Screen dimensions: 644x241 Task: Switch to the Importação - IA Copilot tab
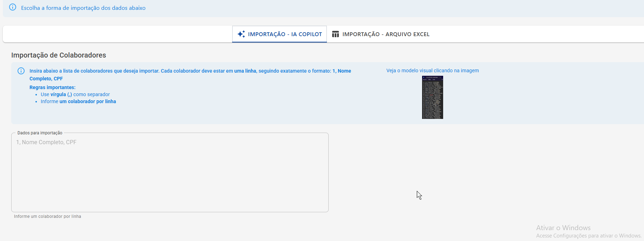tap(280, 34)
